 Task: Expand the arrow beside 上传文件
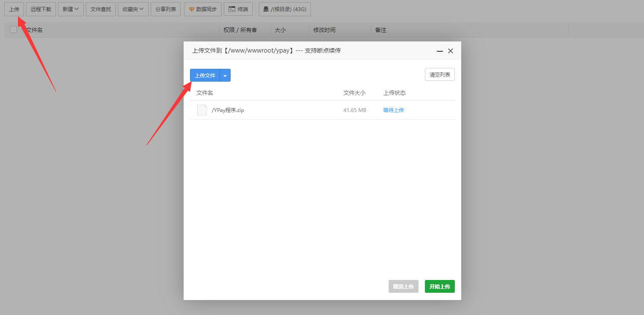point(225,75)
